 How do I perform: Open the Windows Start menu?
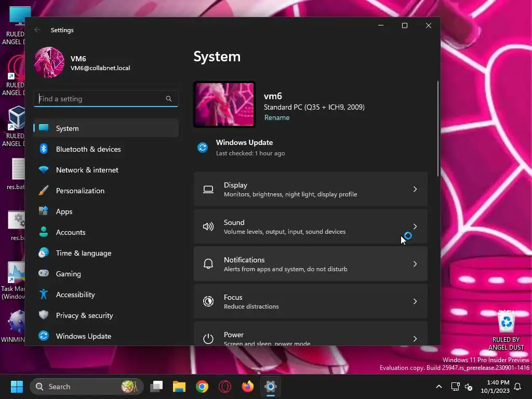point(17,387)
